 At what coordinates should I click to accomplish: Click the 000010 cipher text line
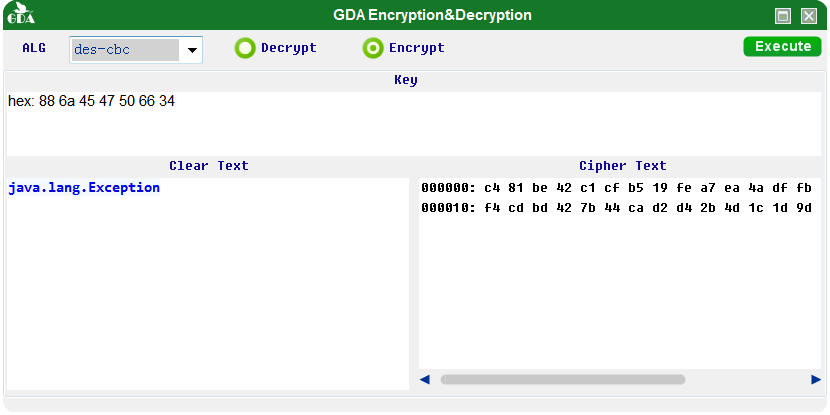(616, 208)
